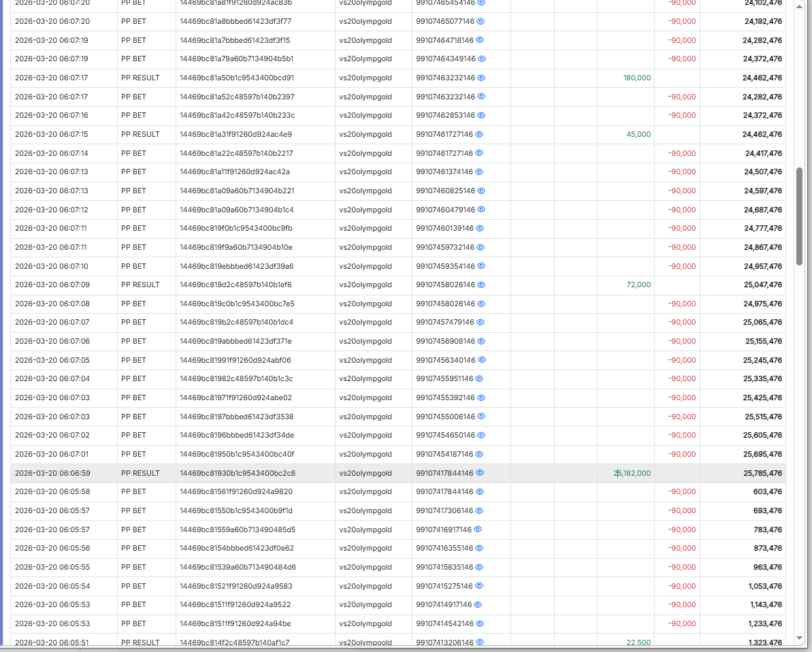The image size is (812, 652).
Task: Click balance value 603,476
Action: coord(768,492)
